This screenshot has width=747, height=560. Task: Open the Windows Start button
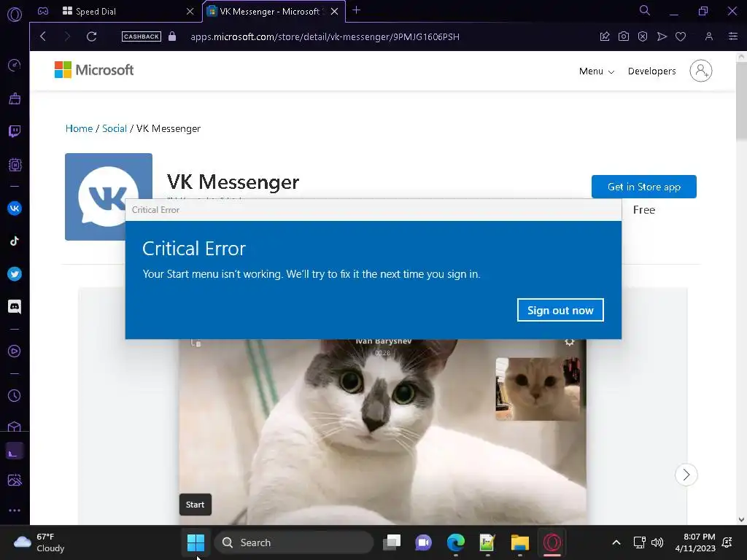pyautogui.click(x=196, y=542)
